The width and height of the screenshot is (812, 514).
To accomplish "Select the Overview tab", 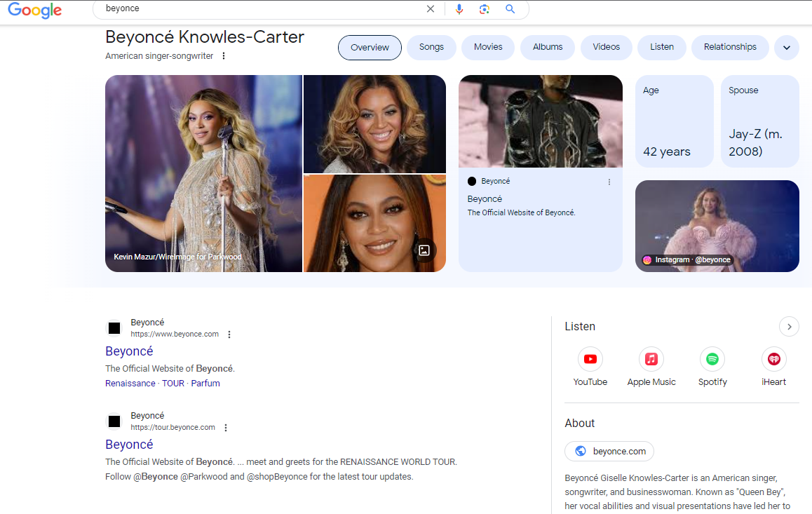I will (370, 48).
